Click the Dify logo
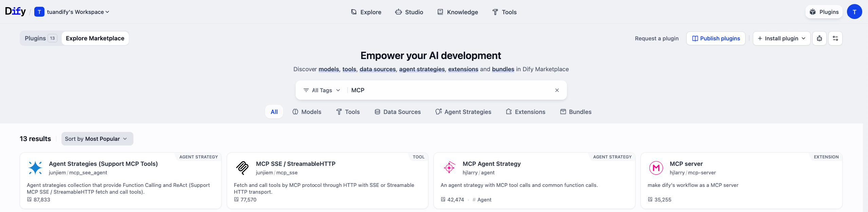This screenshot has width=868, height=212. (15, 12)
